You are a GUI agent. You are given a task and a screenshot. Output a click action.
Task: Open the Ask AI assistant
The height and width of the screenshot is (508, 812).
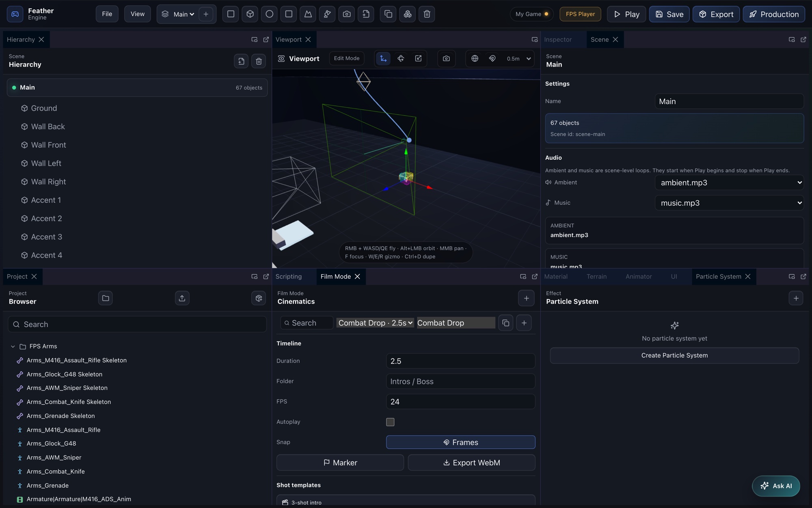[776, 486]
